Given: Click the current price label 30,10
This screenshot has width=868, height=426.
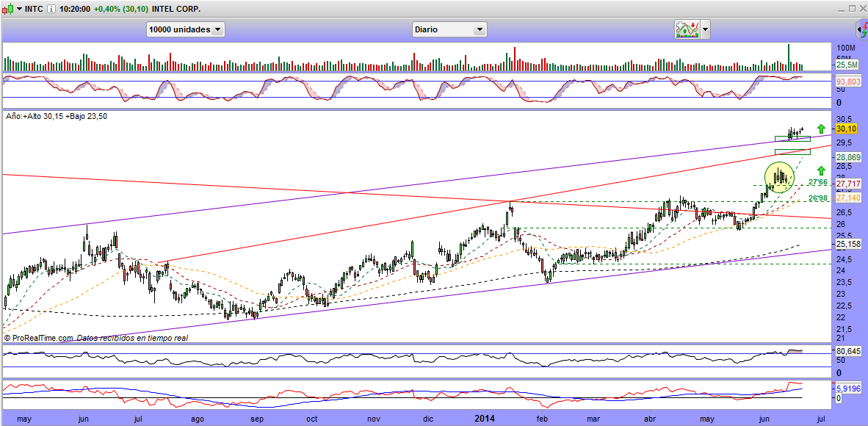Looking at the screenshot, I should pyautogui.click(x=846, y=129).
